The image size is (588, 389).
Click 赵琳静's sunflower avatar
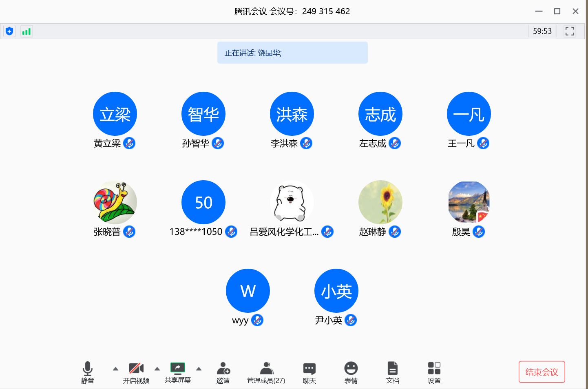380,202
